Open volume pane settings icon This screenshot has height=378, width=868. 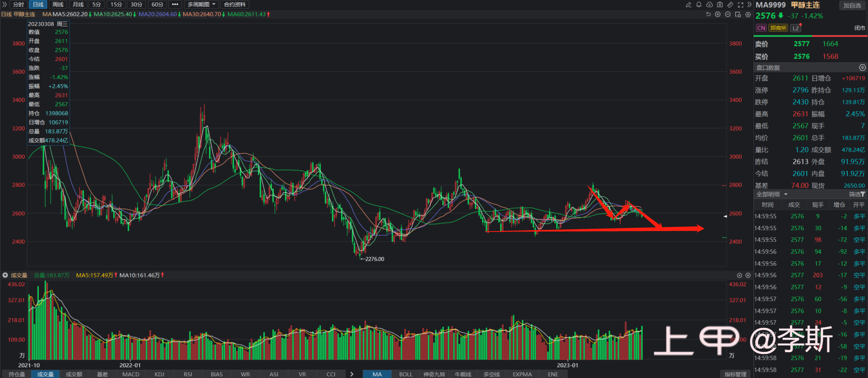coord(748,275)
